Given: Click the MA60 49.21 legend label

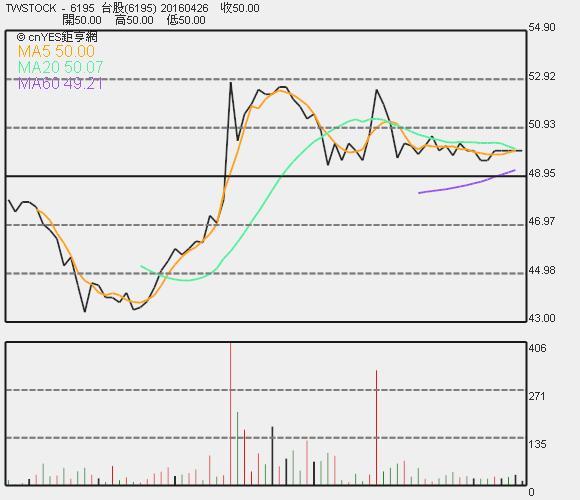Looking at the screenshot, I should (x=60, y=84).
